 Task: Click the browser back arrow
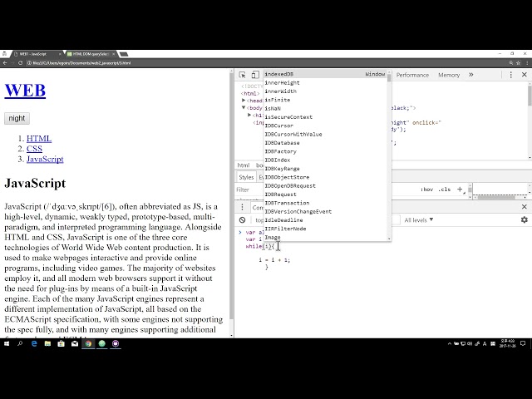(5, 63)
